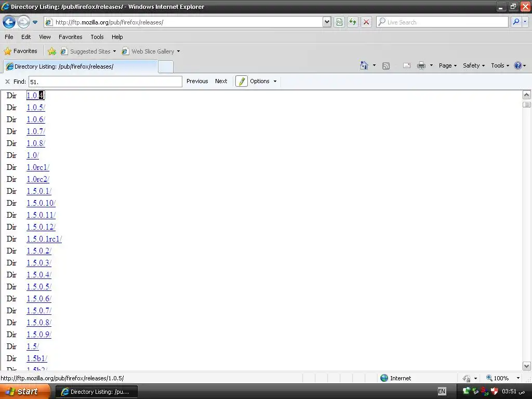
Task: Click the Previous find button
Action: tap(197, 81)
